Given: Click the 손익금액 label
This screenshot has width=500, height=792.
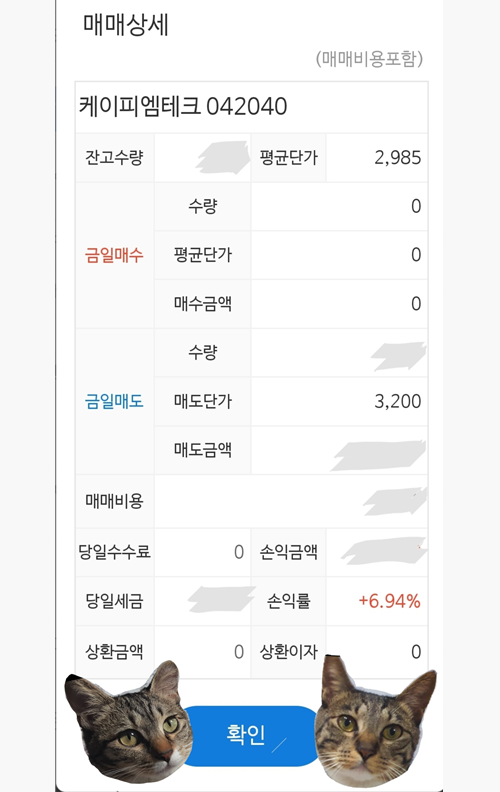Looking at the screenshot, I should [x=288, y=552].
